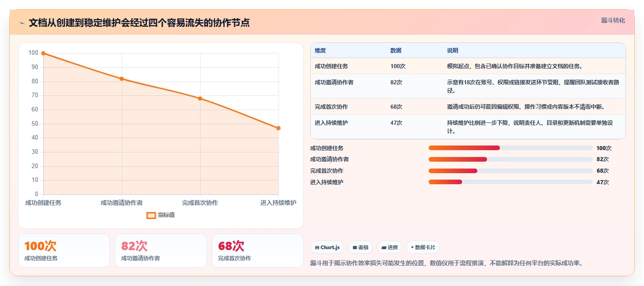Open the 进度 chip
The width and height of the screenshot is (644, 286).
click(x=389, y=247)
